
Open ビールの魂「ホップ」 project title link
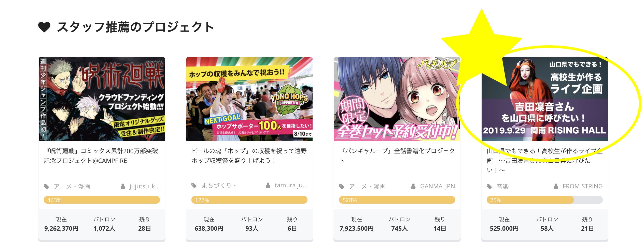tap(249, 156)
